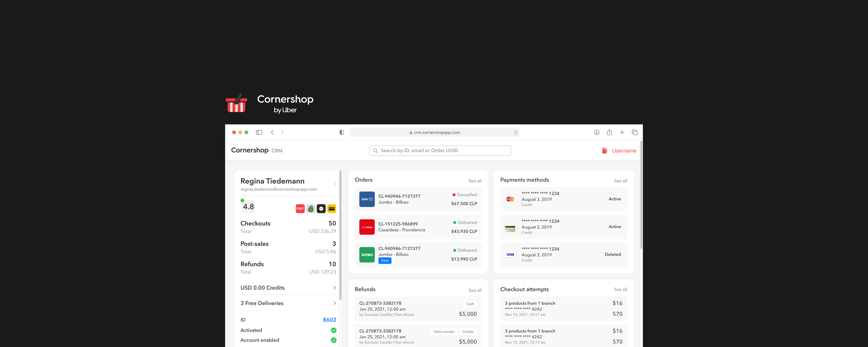This screenshot has width=868, height=347.
Task: Open the order marked Cancelled
Action: (418, 199)
